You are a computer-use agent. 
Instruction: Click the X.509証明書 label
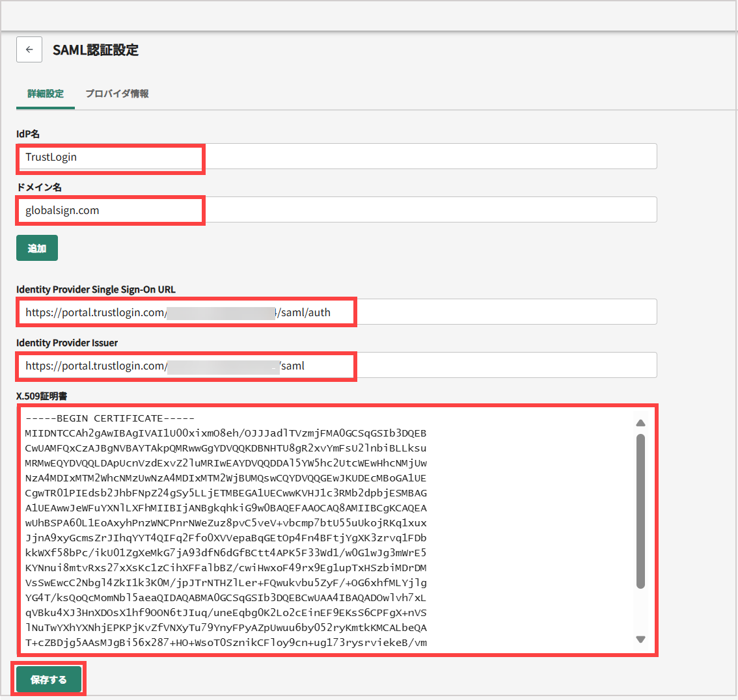pyautogui.click(x=42, y=396)
